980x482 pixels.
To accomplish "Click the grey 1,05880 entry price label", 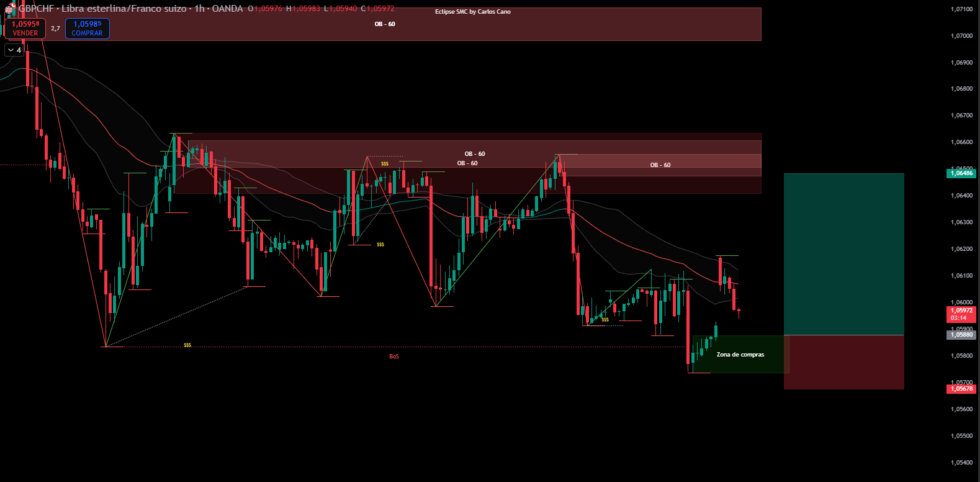I will (961, 335).
